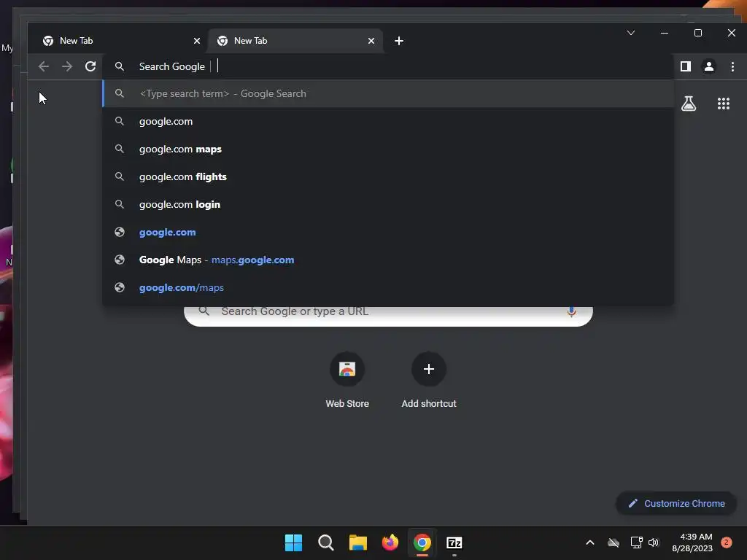Screen dimensions: 747x560
Task: Reload the page with the refresh icon
Action: tap(90, 66)
